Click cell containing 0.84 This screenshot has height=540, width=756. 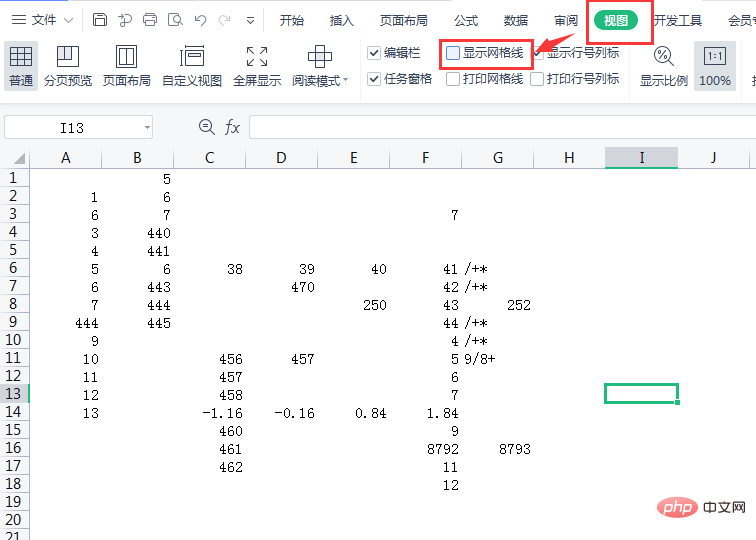(353, 413)
